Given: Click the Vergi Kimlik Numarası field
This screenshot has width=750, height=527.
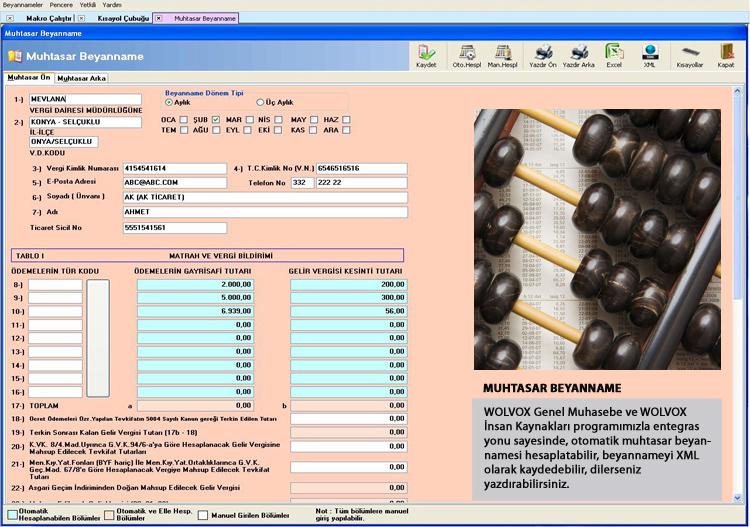Looking at the screenshot, I should coord(175,169).
